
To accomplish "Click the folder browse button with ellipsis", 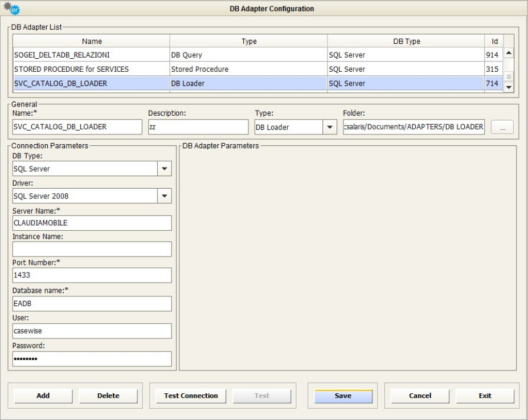I will pos(502,128).
